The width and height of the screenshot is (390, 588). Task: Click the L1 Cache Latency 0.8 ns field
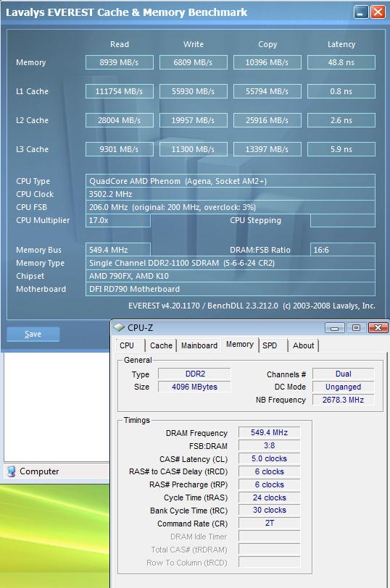click(341, 91)
